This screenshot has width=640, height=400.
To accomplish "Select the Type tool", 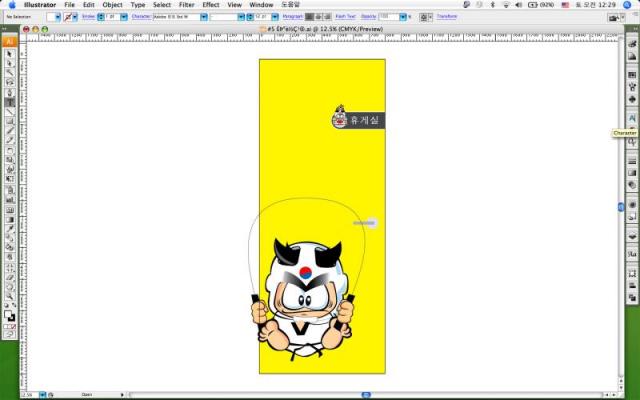I will click(x=10, y=102).
